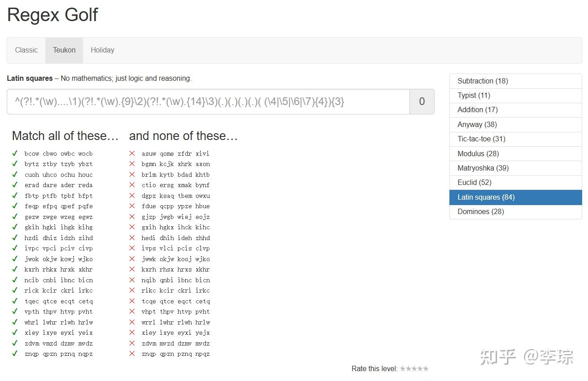Click the score box showing 0
Viewport: 588px width, 381px height.
[422, 102]
